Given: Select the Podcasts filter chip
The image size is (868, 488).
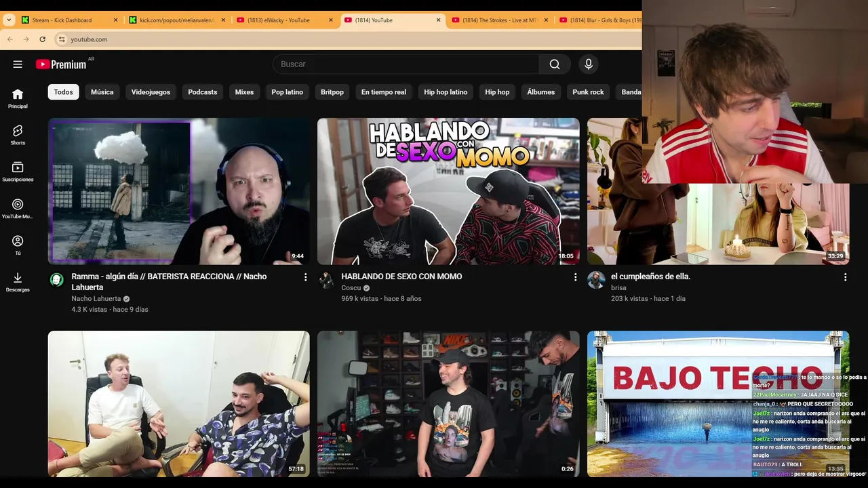Looking at the screenshot, I should pos(203,92).
